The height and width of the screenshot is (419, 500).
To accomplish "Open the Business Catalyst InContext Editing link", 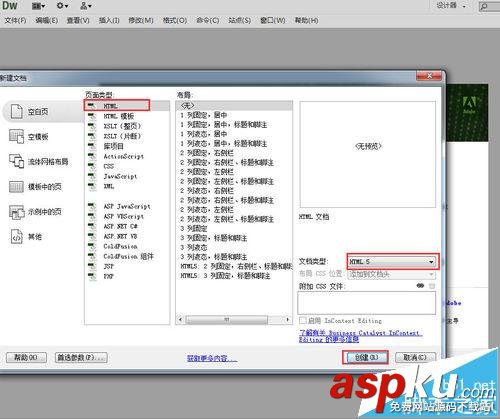I will click(360, 336).
